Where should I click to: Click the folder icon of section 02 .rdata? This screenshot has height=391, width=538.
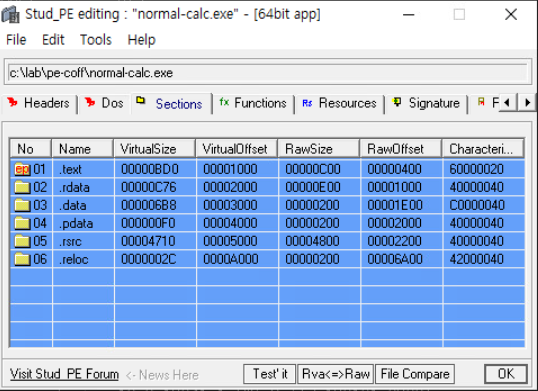[x=23, y=187]
